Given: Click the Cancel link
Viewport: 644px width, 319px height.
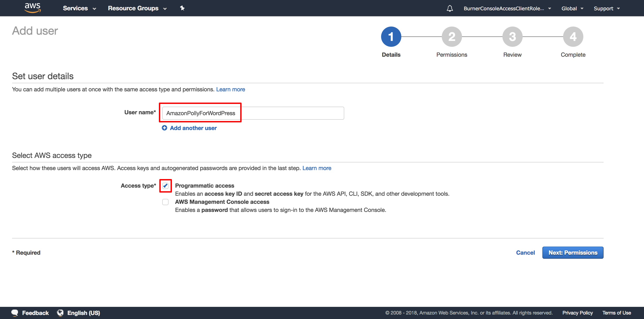Looking at the screenshot, I should point(526,252).
